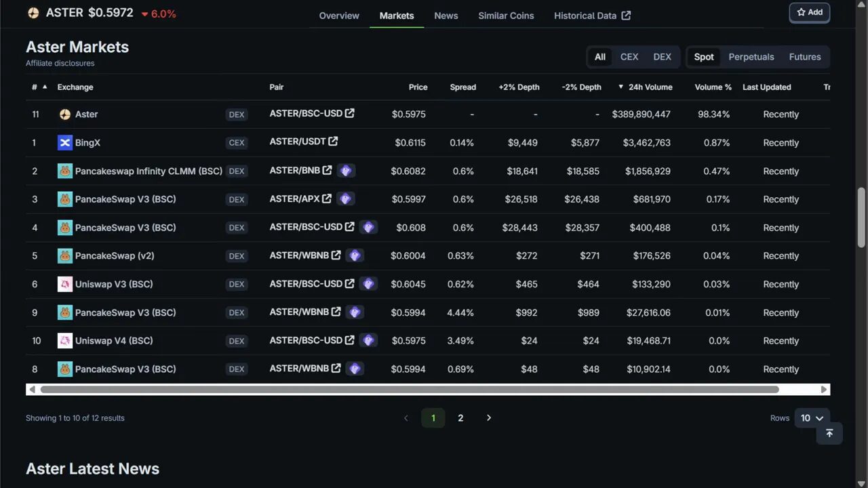Select the Futures filter
The width and height of the screenshot is (868, 488).
[805, 57]
